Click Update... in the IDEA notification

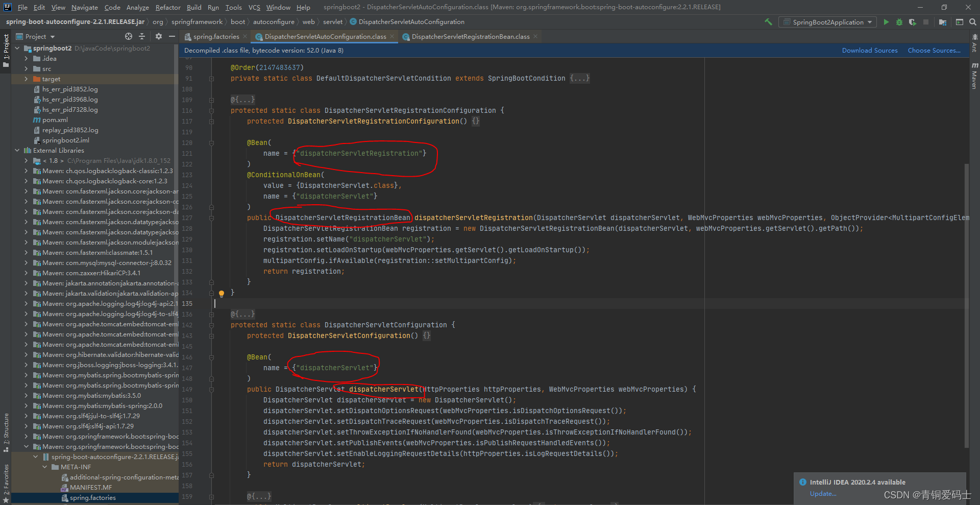[x=823, y=494]
